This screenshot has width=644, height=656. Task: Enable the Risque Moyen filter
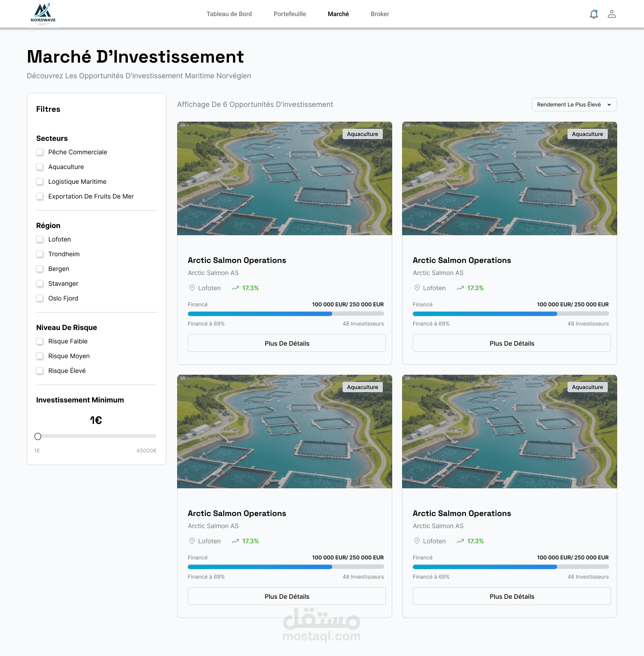40,356
